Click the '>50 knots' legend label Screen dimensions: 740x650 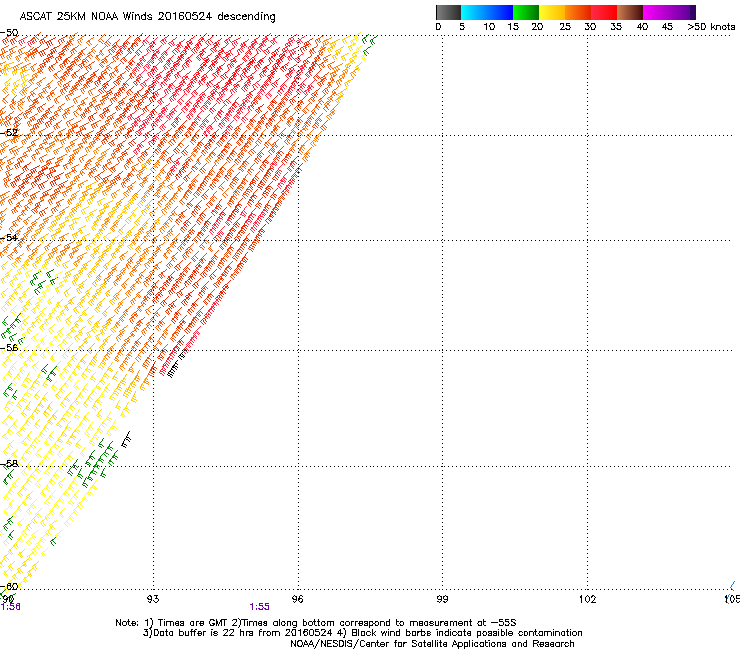711,27
